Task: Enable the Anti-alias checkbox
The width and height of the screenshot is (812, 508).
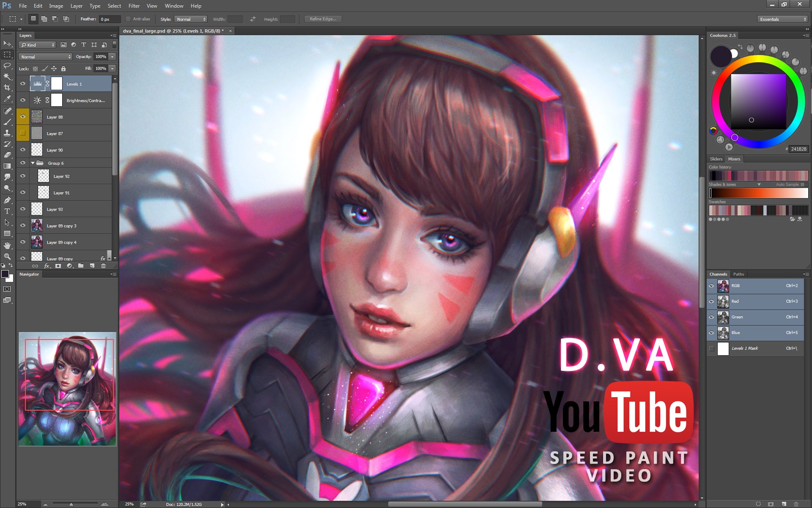Action: click(x=128, y=19)
